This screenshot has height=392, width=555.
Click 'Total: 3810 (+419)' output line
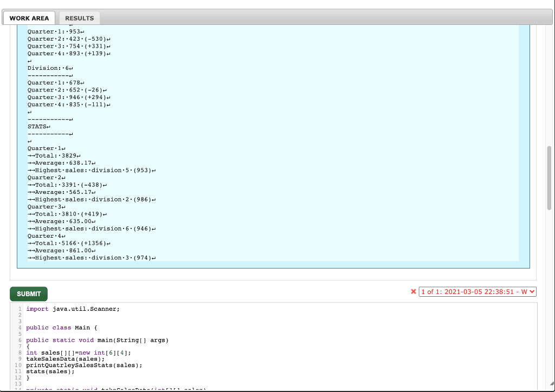[67, 214]
